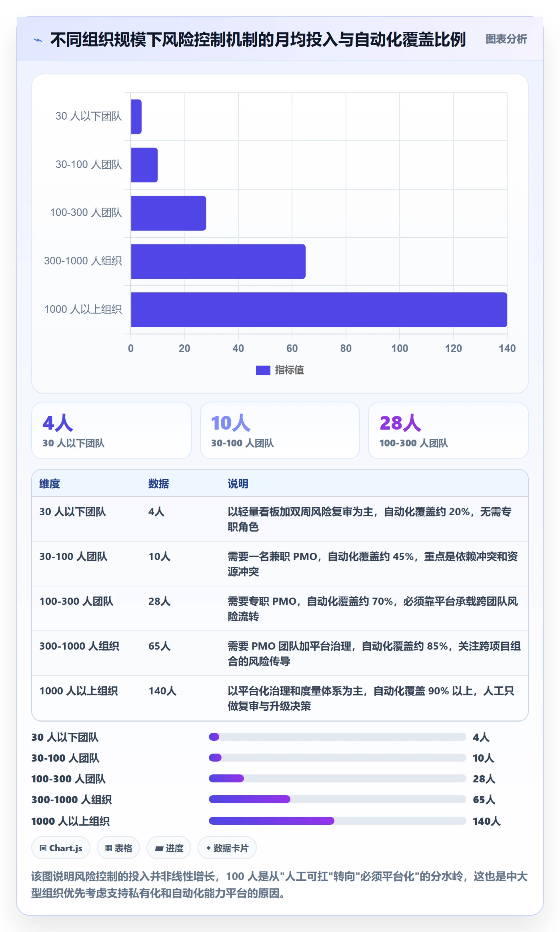Click the progress bar for 30 人以下团队

(x=337, y=737)
